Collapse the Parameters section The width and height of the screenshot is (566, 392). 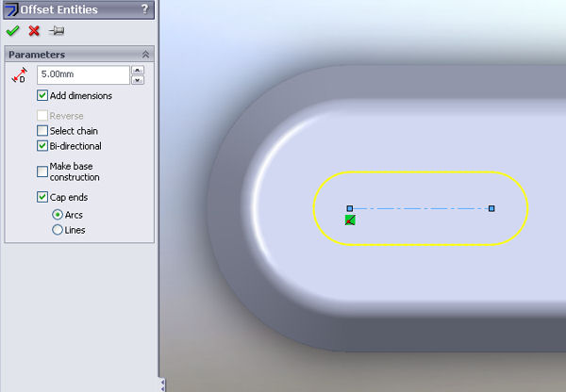coord(145,55)
